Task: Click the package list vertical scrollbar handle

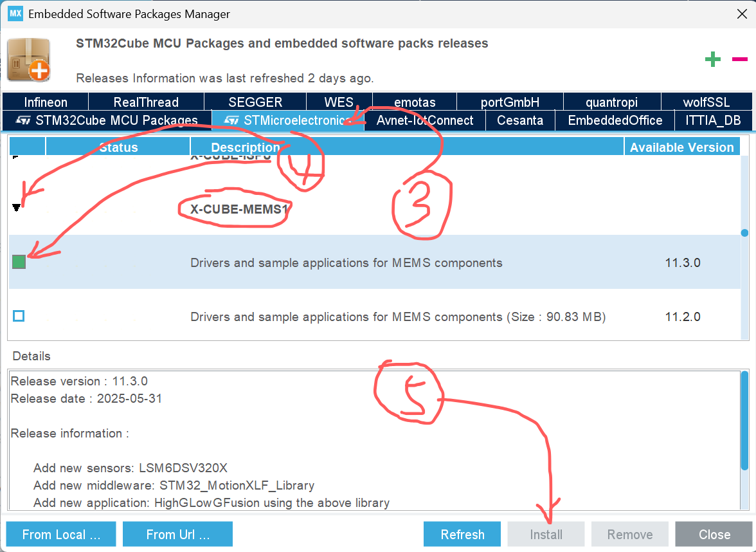Action: (744, 233)
